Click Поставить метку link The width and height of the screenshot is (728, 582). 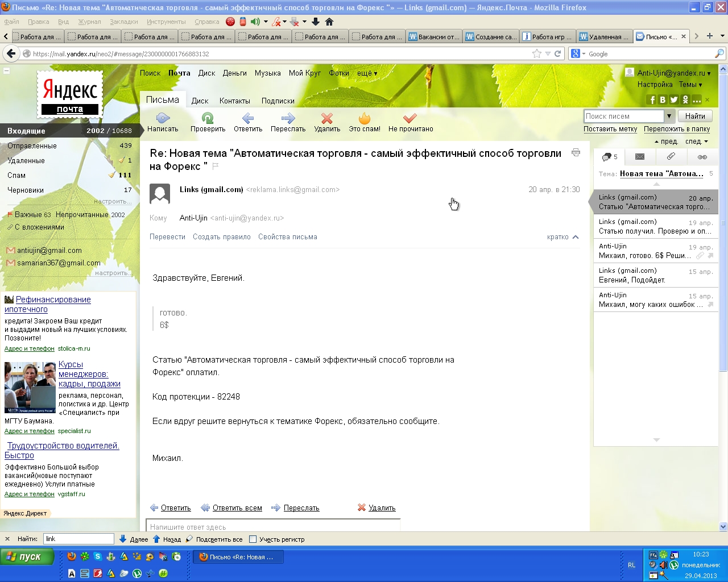point(610,129)
